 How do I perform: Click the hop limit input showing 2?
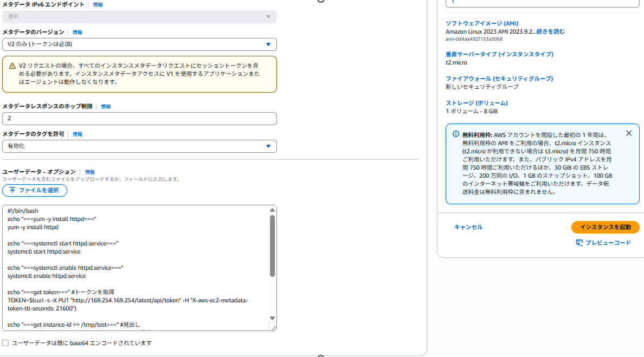(x=139, y=118)
